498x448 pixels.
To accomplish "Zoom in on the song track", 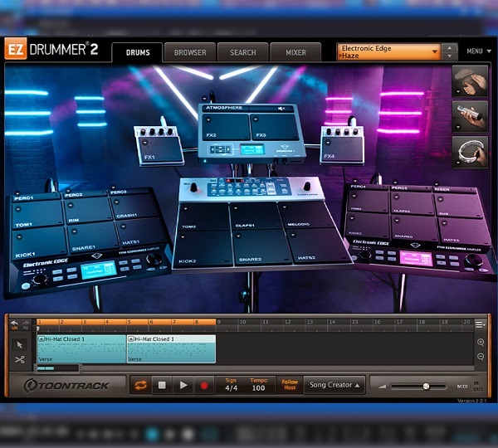I will (x=481, y=342).
